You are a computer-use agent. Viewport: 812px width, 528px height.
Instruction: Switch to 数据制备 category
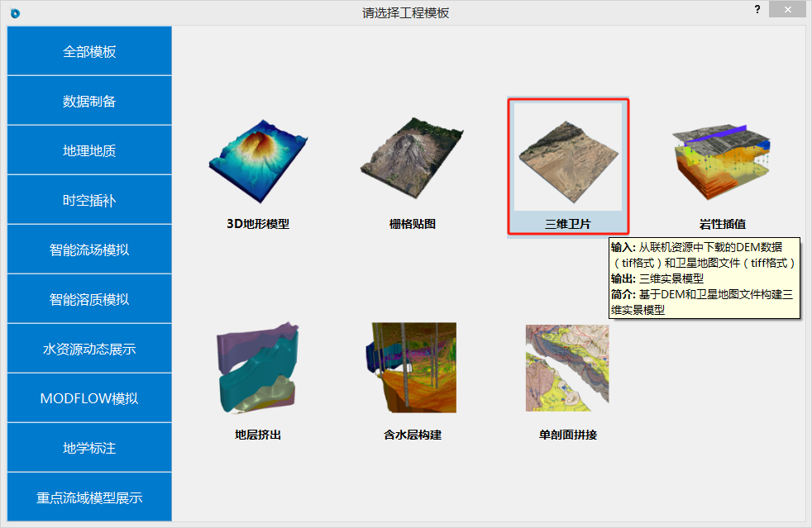point(89,101)
